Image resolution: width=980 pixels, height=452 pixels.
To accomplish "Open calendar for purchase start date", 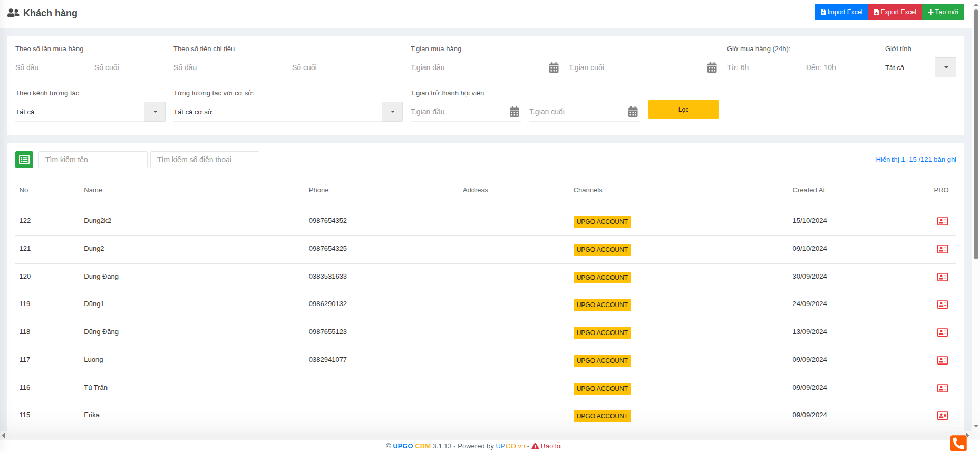I will click(x=554, y=67).
